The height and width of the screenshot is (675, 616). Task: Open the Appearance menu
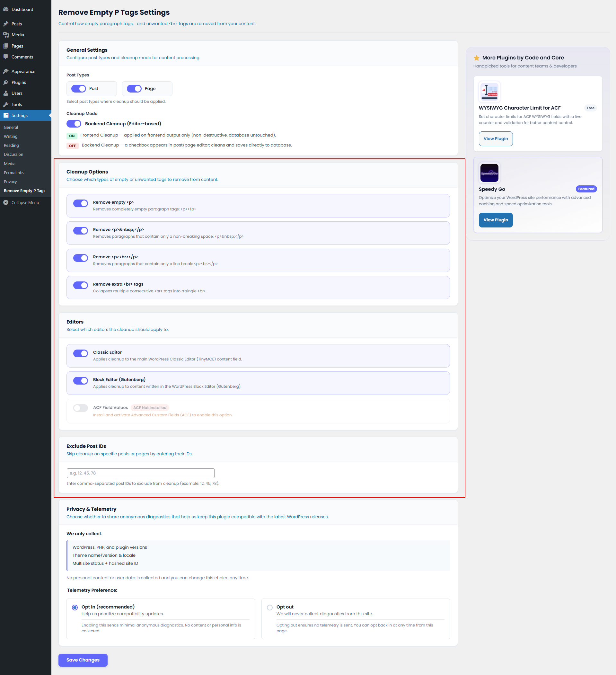(26, 71)
